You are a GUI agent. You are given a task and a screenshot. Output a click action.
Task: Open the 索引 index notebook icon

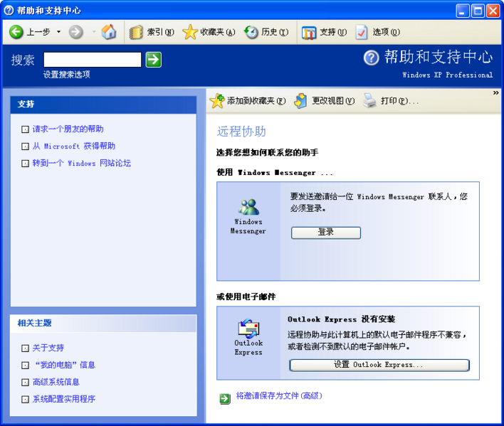click(136, 32)
